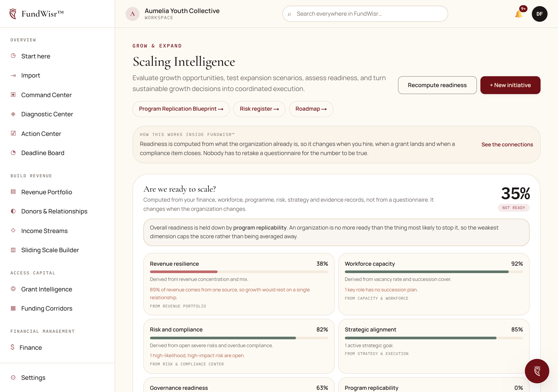Focus the Search everywhere in FundWisr field

[x=365, y=14]
